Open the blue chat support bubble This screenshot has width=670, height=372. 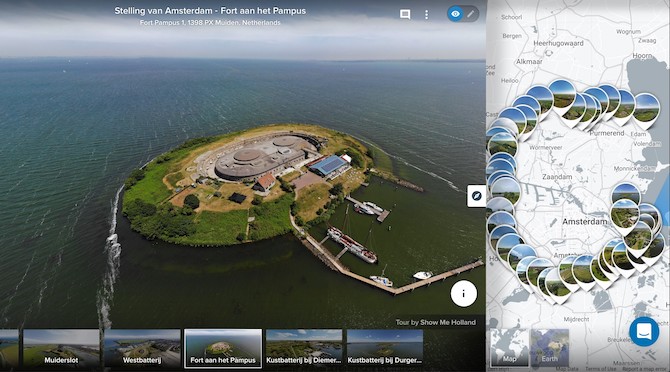(x=644, y=331)
